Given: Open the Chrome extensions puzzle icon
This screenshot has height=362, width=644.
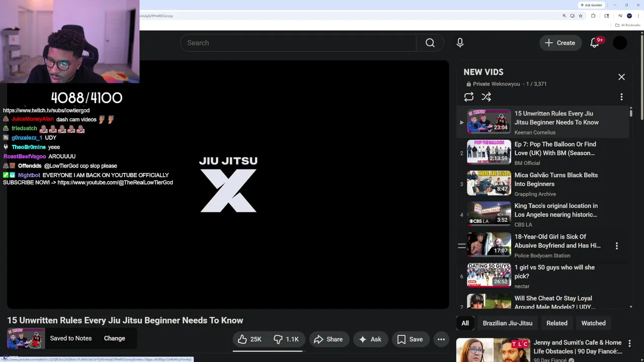Looking at the screenshot, I should [x=593, y=16].
